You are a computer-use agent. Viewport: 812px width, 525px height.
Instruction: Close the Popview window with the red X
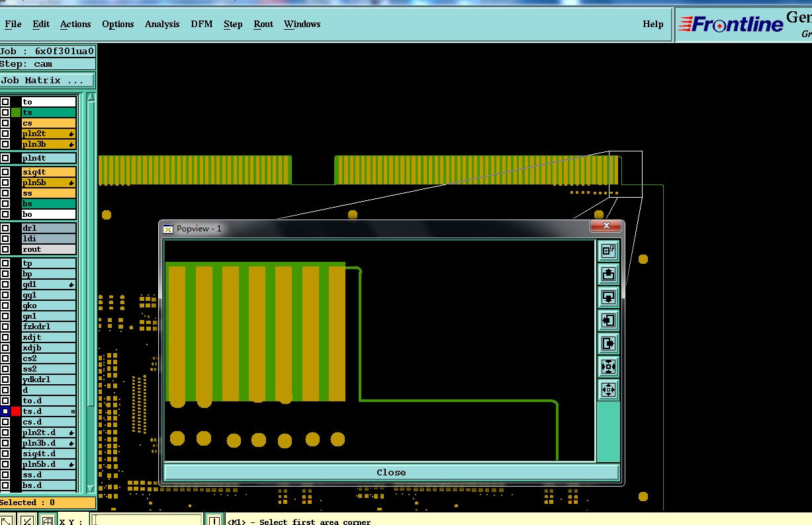[606, 226]
